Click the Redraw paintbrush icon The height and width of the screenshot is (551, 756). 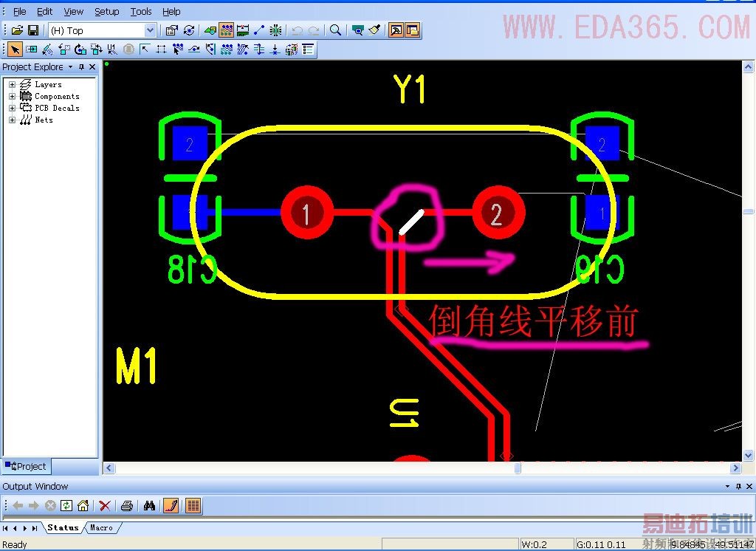(x=374, y=30)
